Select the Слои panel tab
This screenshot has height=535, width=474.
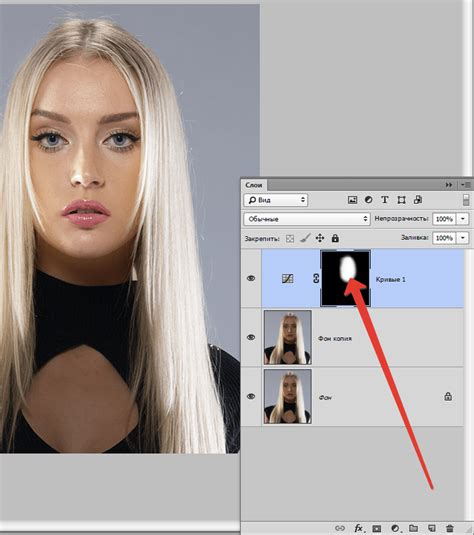pos(254,185)
